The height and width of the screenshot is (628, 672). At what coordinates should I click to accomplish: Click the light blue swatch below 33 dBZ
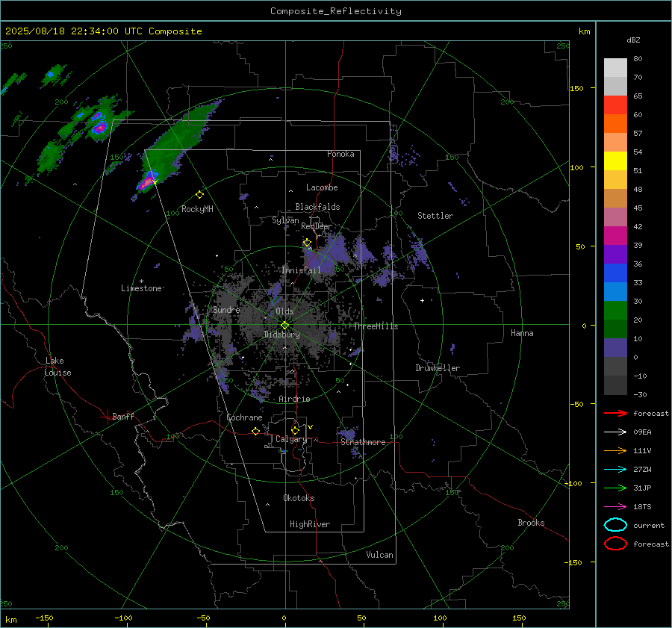[615, 292]
